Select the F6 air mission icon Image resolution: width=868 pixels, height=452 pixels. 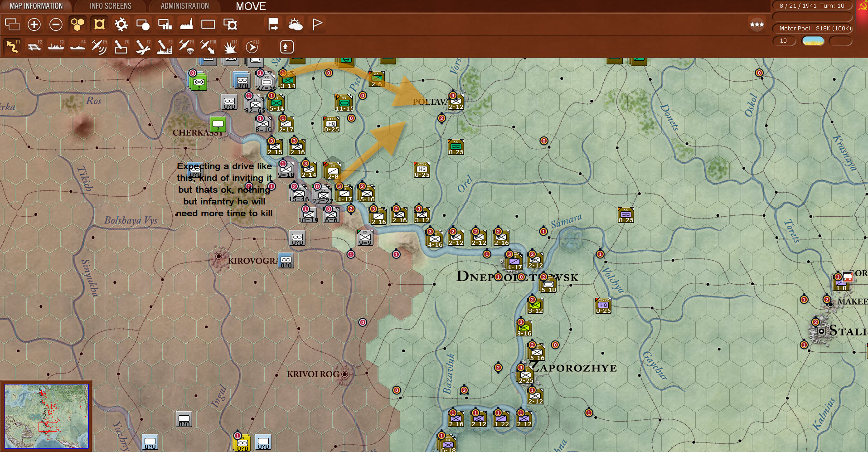pyautogui.click(x=121, y=47)
